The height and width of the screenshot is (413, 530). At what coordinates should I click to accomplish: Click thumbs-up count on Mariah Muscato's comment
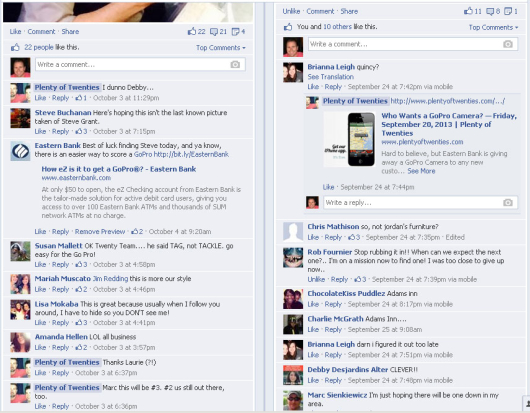[81, 289]
